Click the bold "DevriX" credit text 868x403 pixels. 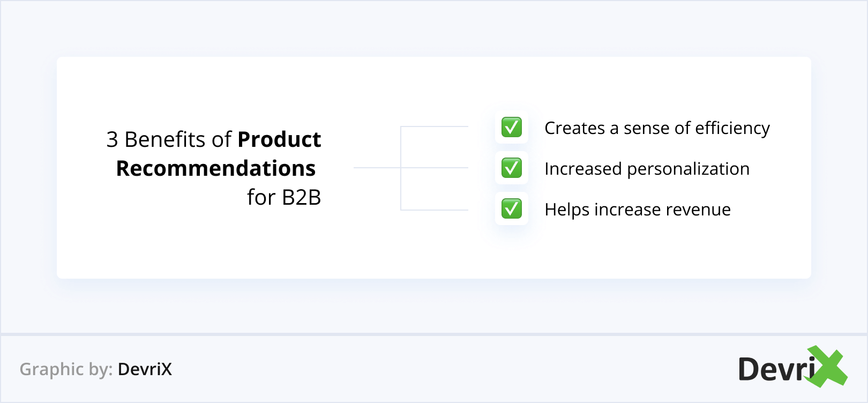[145, 369]
